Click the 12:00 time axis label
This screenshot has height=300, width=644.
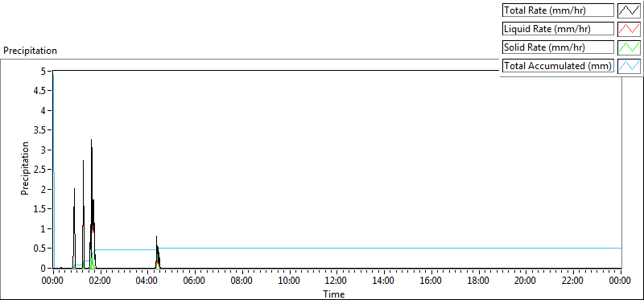click(336, 282)
